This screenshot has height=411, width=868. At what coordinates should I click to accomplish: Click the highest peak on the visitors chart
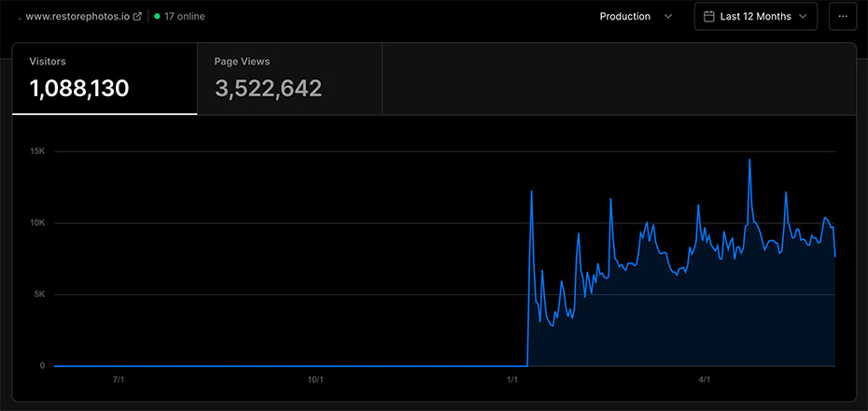coord(749,160)
